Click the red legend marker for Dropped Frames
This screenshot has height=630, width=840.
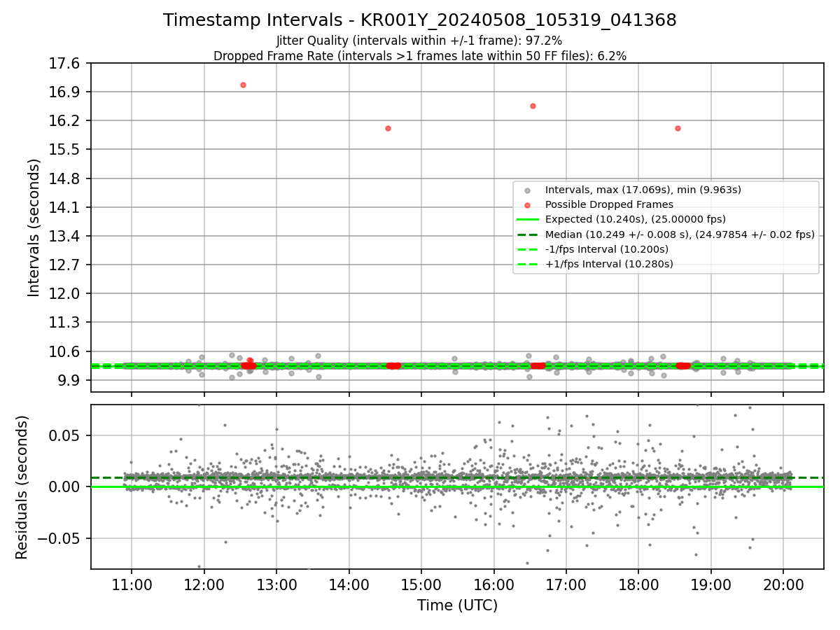pos(528,205)
